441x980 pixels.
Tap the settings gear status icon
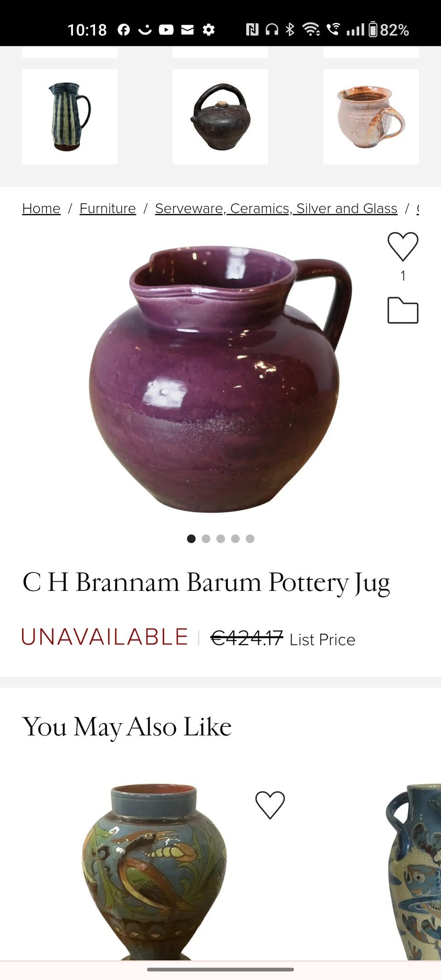209,30
